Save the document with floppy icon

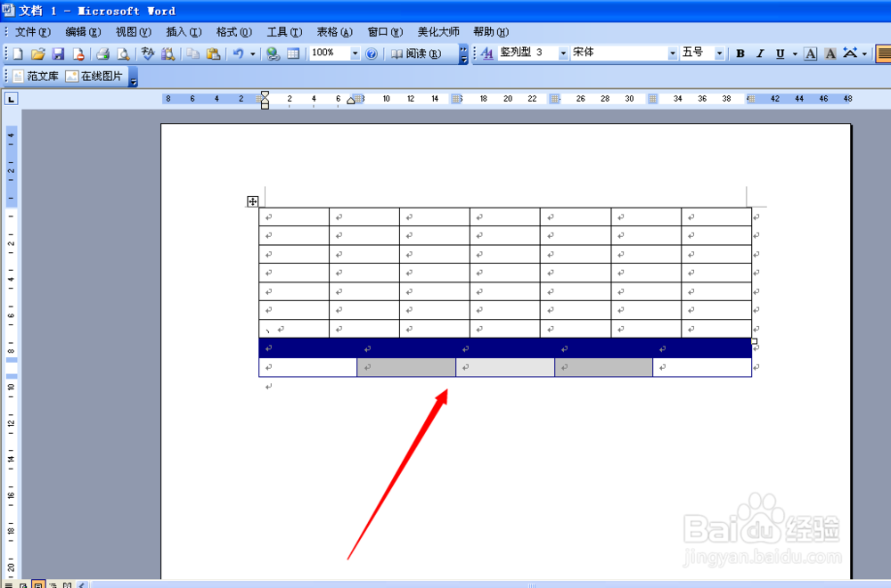[x=58, y=54]
